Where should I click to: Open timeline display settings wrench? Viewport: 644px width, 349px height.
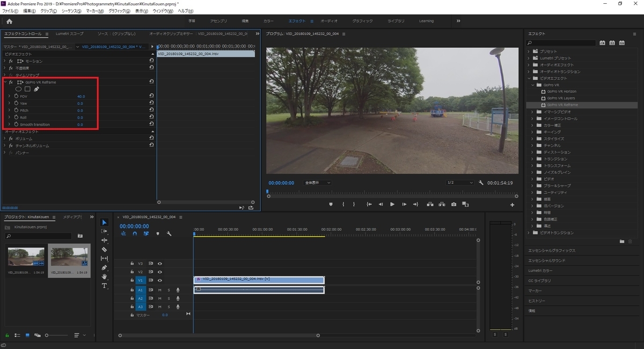(169, 234)
